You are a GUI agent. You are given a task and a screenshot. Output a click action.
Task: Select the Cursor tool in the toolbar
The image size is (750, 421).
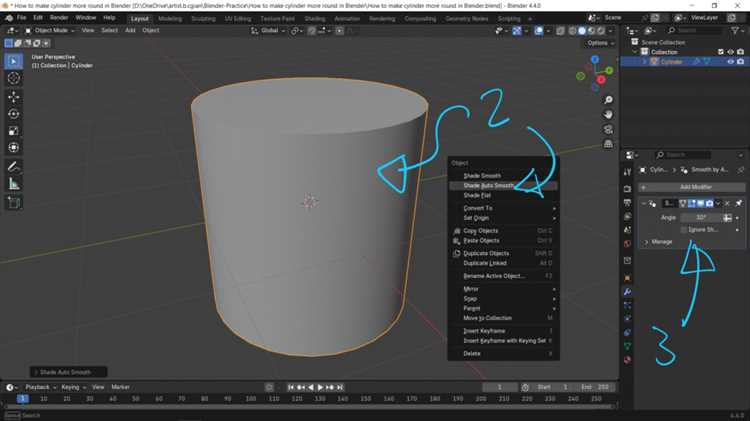click(x=13, y=78)
